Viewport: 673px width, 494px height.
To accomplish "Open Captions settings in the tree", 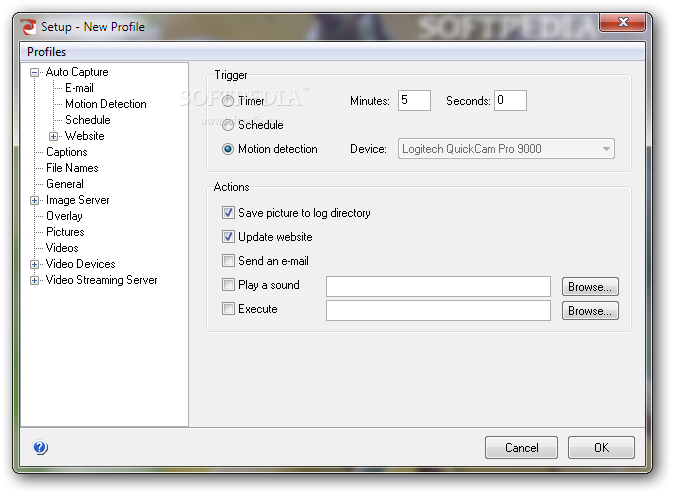I will (x=67, y=152).
